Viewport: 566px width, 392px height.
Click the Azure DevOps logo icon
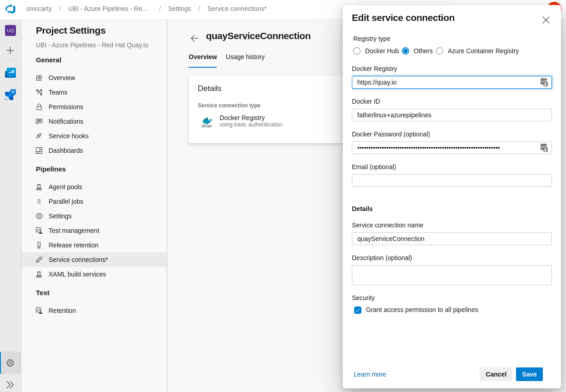10,9
